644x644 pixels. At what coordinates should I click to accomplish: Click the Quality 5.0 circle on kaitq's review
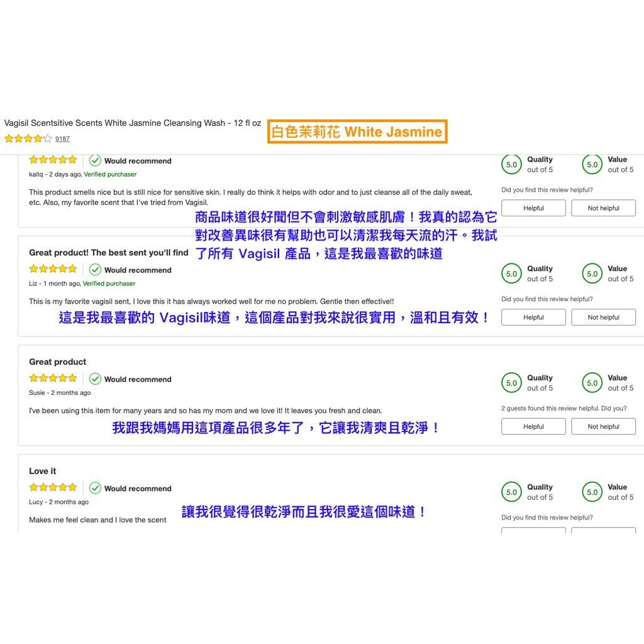(511, 165)
